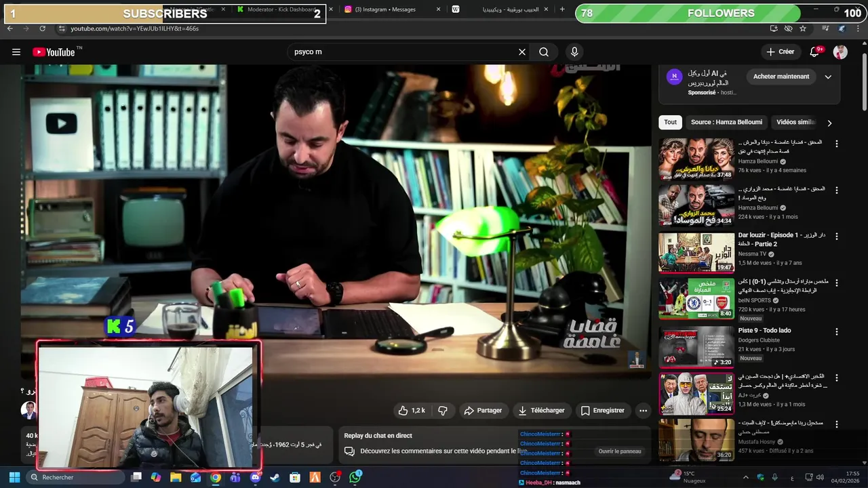868x488 pixels.
Task: Click Acheter maintenant ad button
Action: coord(781,77)
